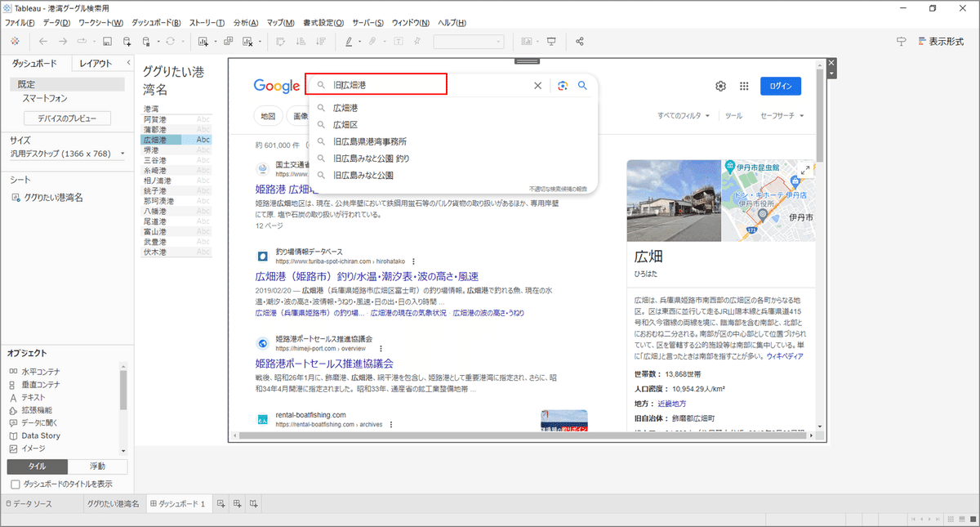Screen dimensions: 980x527
Task: Click the show/hide cards icon
Action: (527, 41)
